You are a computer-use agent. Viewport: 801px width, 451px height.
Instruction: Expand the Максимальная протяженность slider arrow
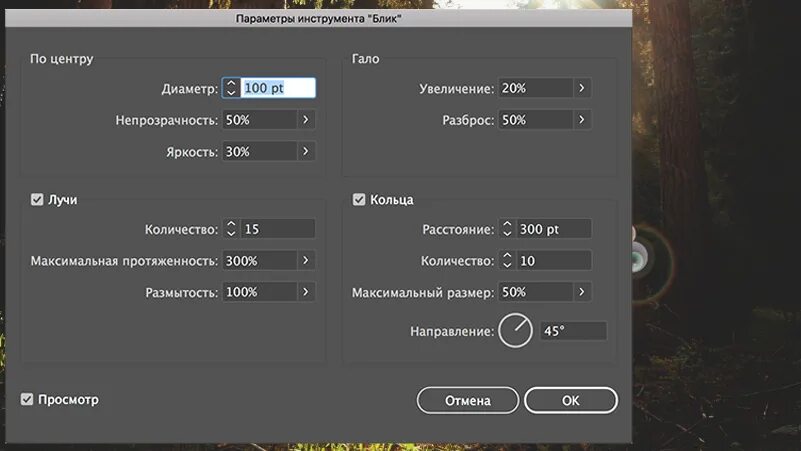[305, 260]
